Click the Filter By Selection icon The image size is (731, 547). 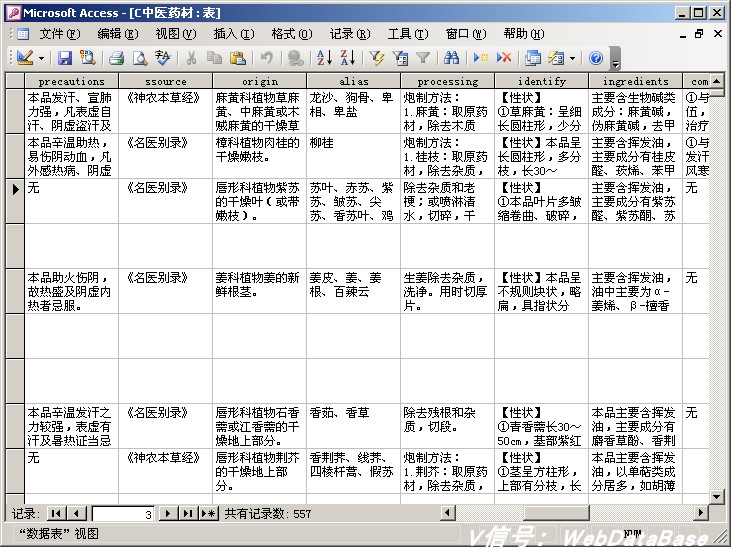tap(376, 58)
